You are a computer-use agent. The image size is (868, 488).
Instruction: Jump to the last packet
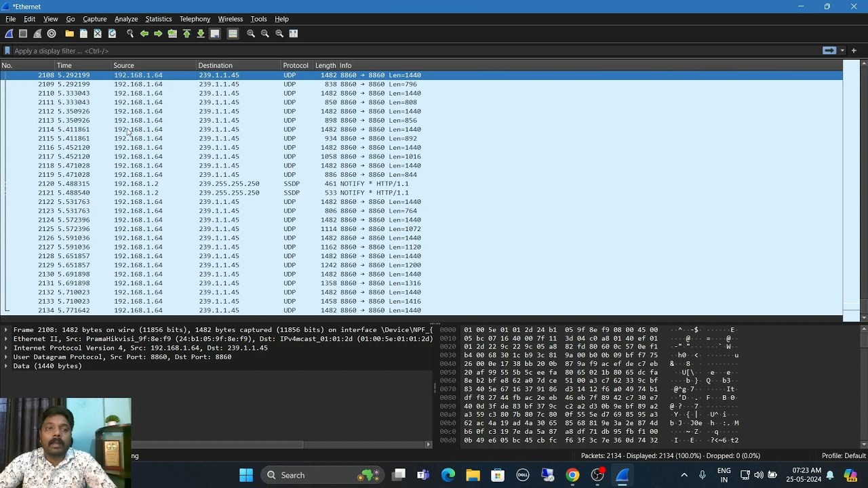[201, 33]
